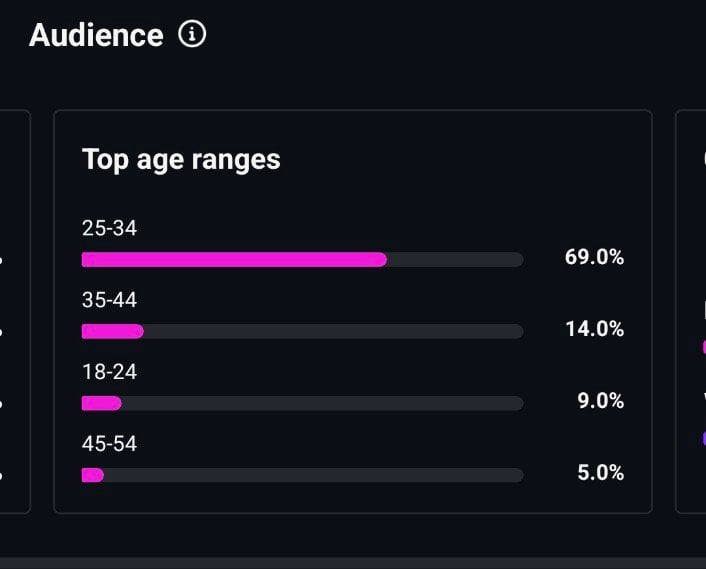Click the pink filled part of 45-54 bar
Screen dimensions: 706x569
pyautogui.click(x=92, y=475)
